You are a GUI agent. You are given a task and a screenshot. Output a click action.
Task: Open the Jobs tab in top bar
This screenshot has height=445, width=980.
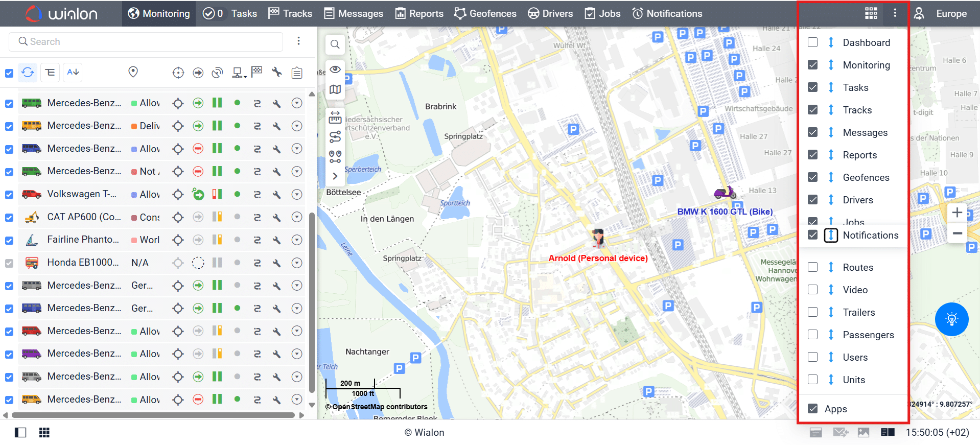602,13
